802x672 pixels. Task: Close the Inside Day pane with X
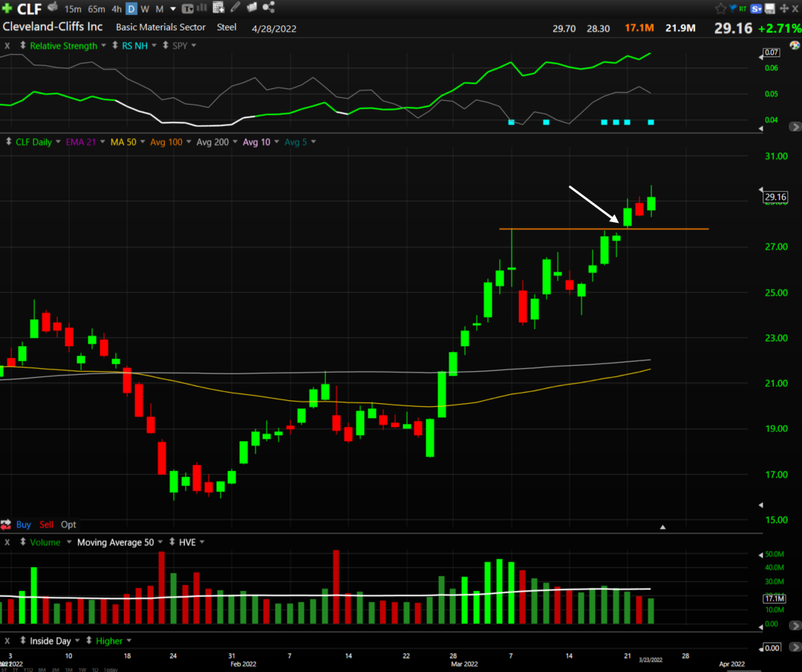[7, 641]
